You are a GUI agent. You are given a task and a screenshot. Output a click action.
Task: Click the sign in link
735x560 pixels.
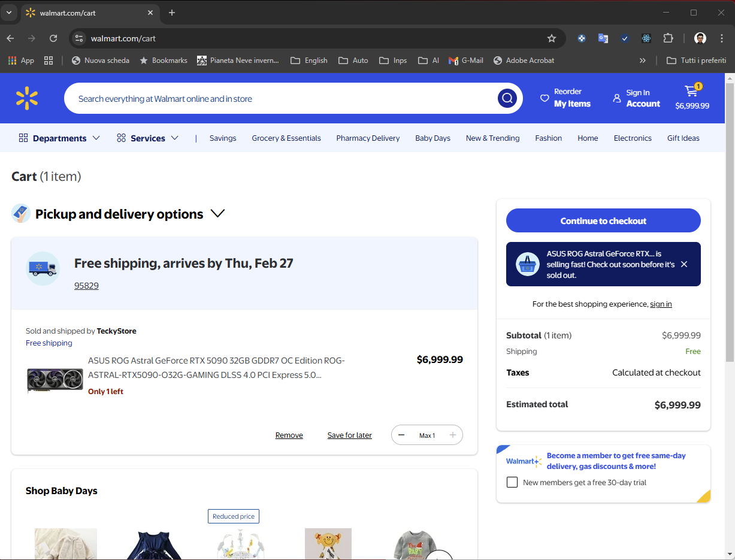pos(661,304)
